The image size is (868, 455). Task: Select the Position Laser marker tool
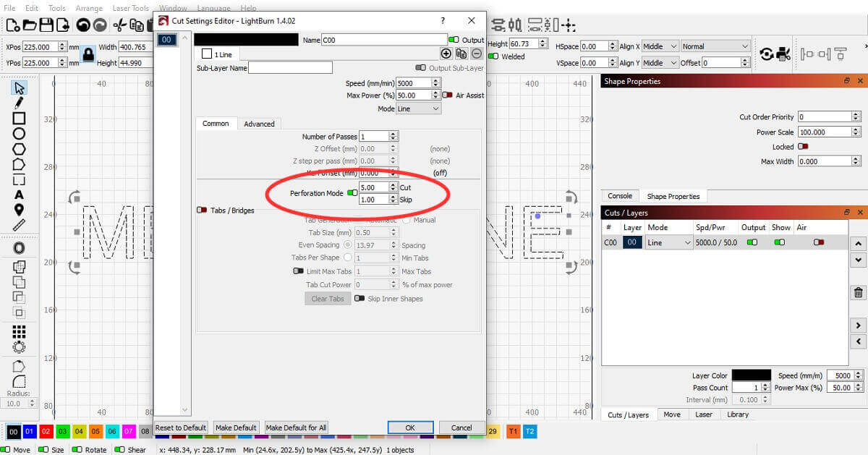pyautogui.click(x=19, y=210)
